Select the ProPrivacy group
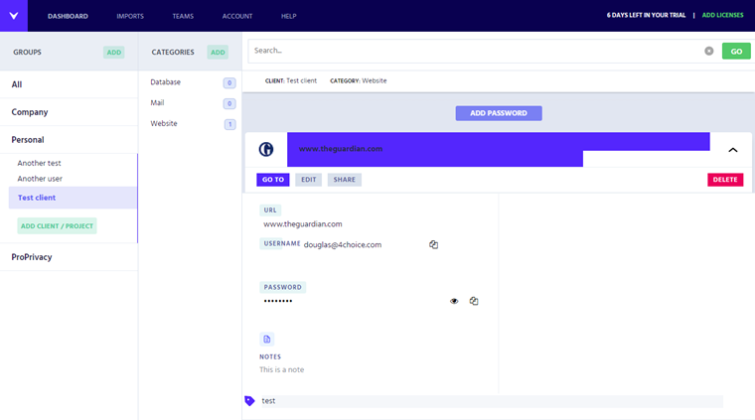The image size is (755, 420). coord(69,257)
